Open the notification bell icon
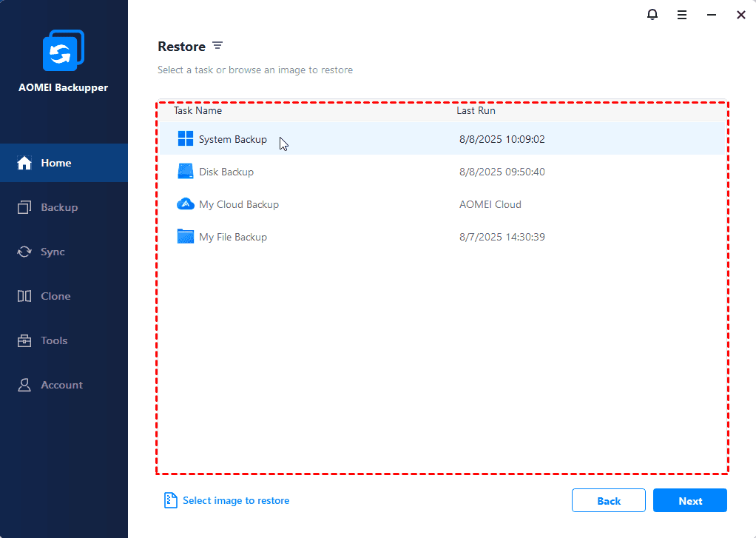 coord(652,15)
